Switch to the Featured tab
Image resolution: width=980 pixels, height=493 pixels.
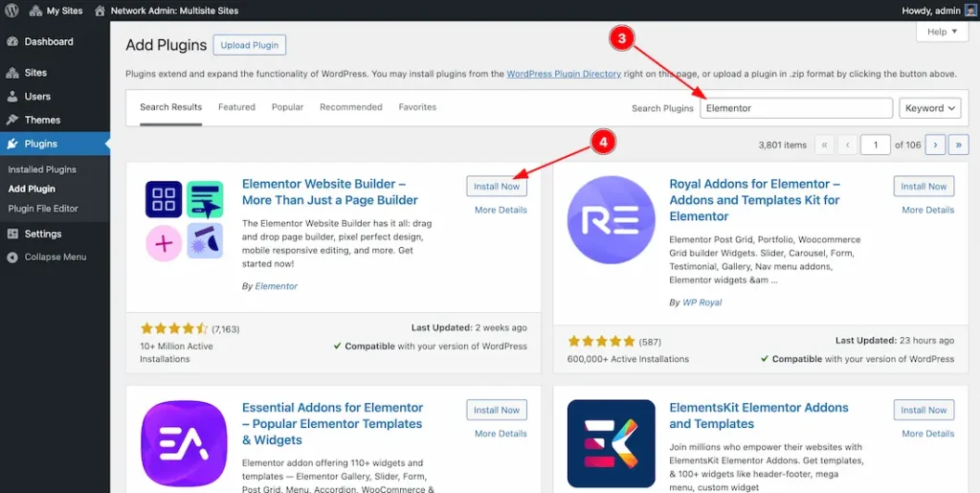point(236,107)
